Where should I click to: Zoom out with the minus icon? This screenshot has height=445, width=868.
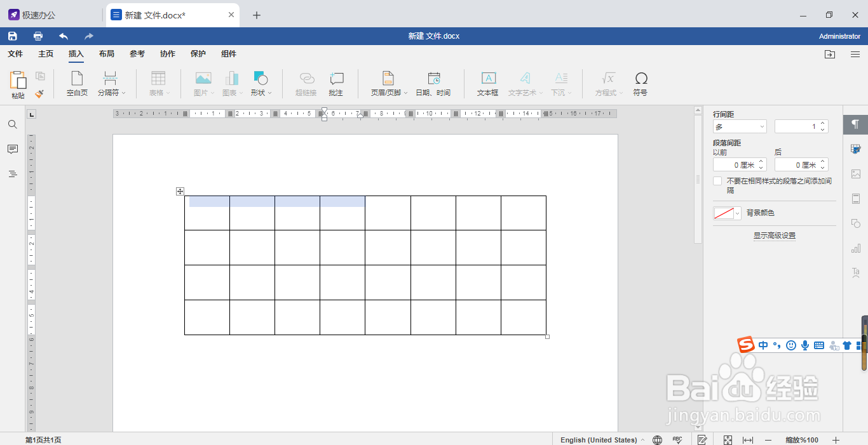pyautogui.click(x=768, y=440)
